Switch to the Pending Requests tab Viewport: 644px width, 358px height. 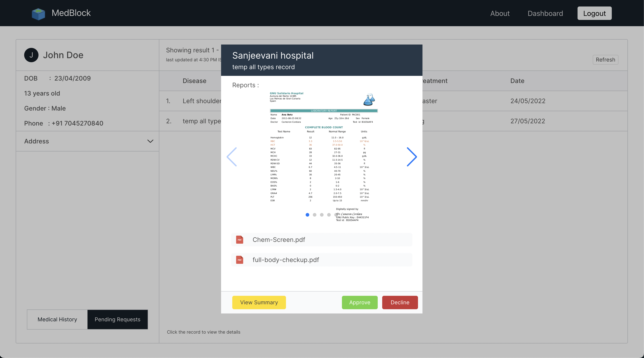pos(117,320)
